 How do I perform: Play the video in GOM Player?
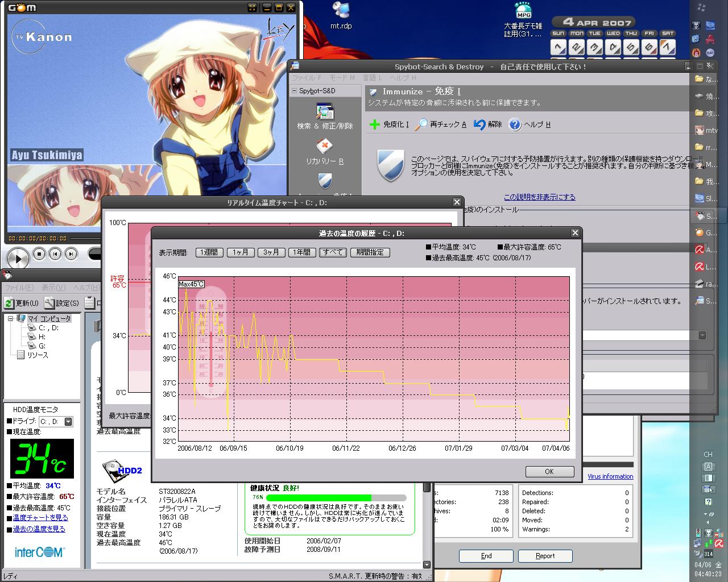(x=18, y=259)
